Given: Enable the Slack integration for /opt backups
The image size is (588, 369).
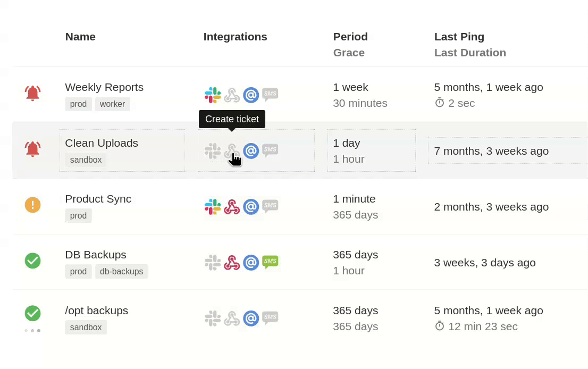Looking at the screenshot, I should click(213, 318).
